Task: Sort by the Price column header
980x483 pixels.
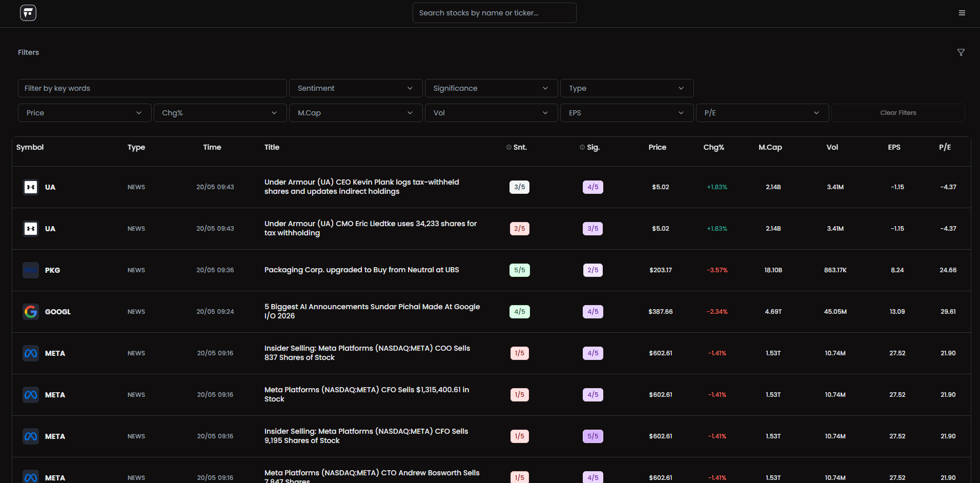Action: 657,147
